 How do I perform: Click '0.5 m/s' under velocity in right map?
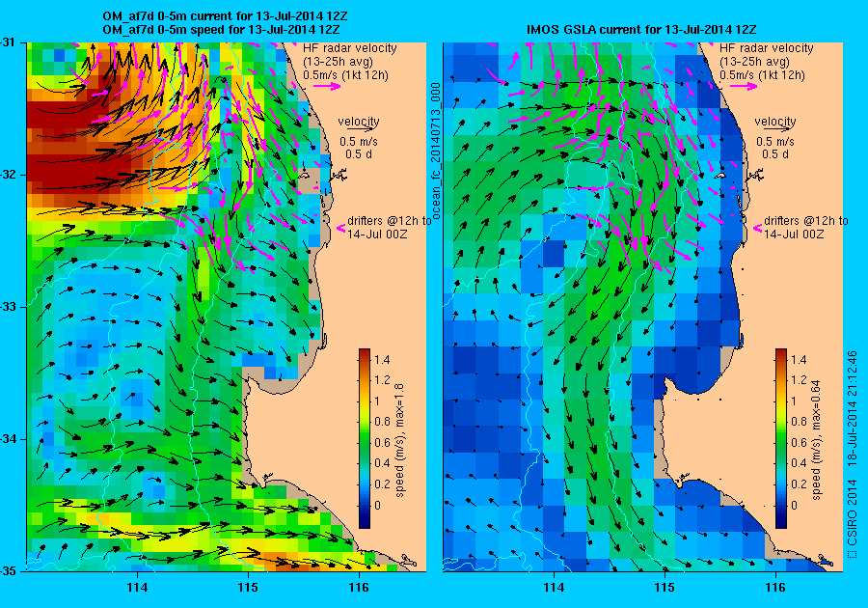[x=775, y=142]
